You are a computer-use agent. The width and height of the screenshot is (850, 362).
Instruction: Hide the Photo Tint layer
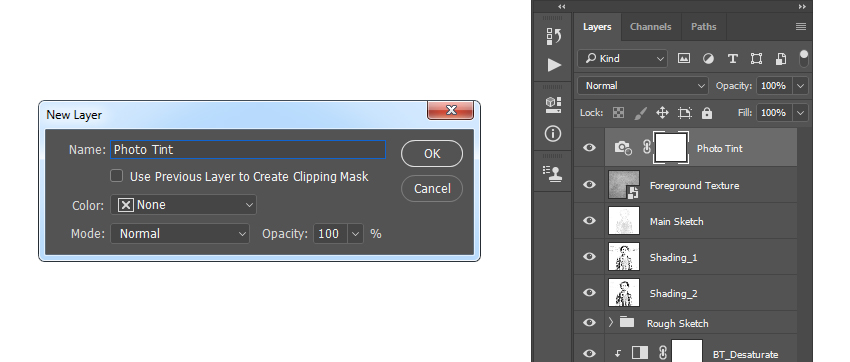pyautogui.click(x=589, y=147)
